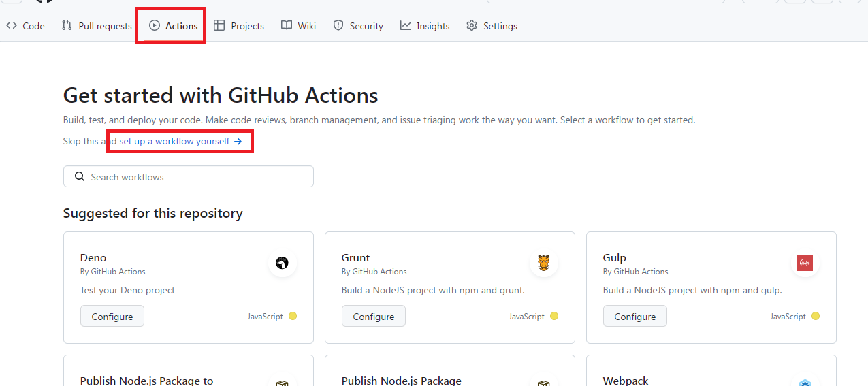The height and width of the screenshot is (386, 868).
Task: Click the Insights graph icon
Action: point(406,26)
